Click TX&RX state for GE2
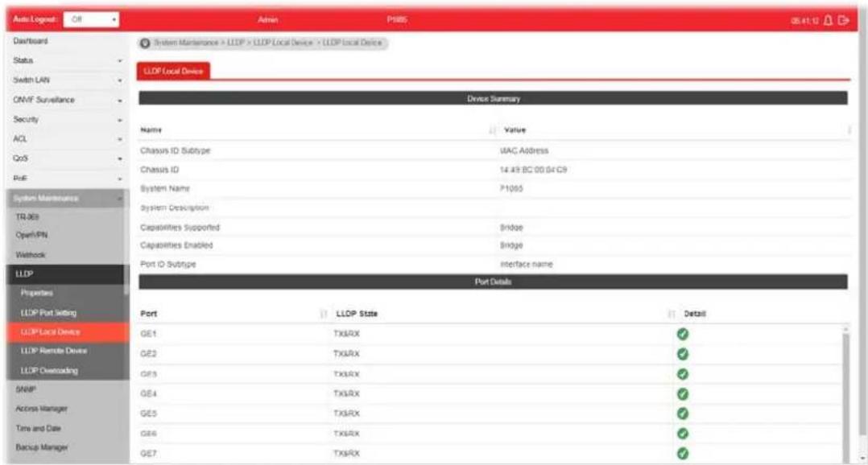868x465 pixels. click(346, 354)
